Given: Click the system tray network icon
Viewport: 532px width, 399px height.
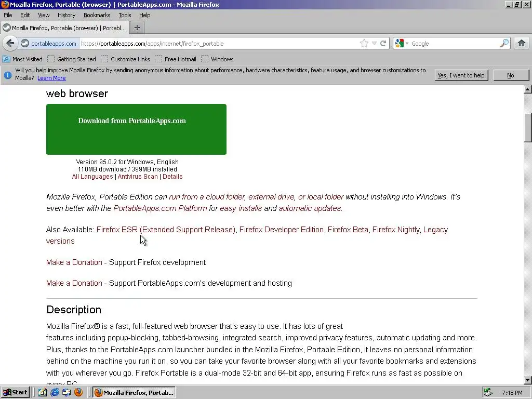Looking at the screenshot, I should pos(488,393).
